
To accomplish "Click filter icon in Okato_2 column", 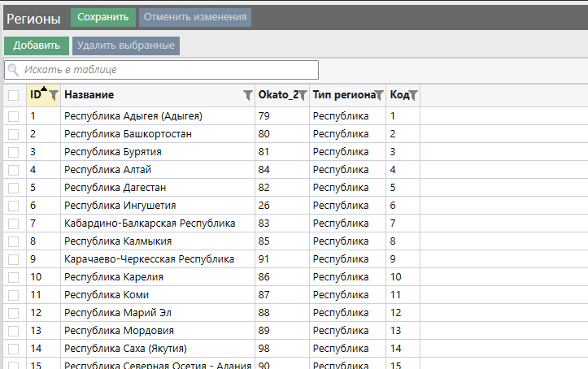I will (303, 96).
